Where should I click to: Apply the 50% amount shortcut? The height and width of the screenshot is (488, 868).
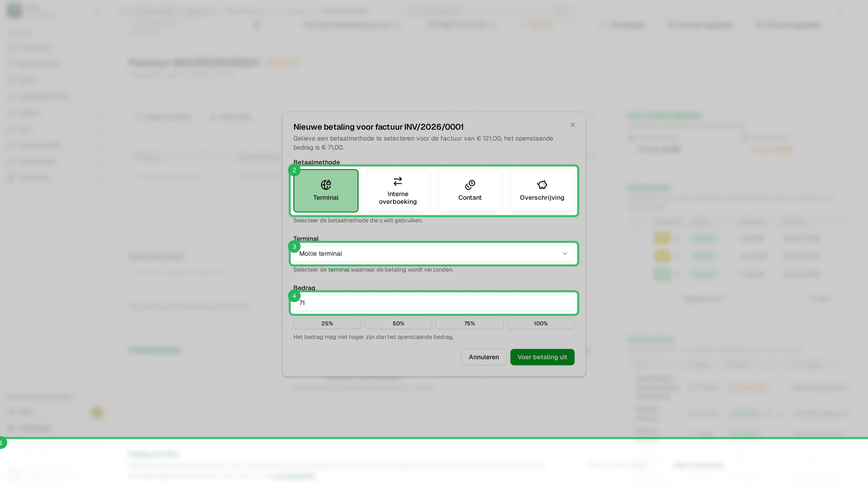point(398,324)
